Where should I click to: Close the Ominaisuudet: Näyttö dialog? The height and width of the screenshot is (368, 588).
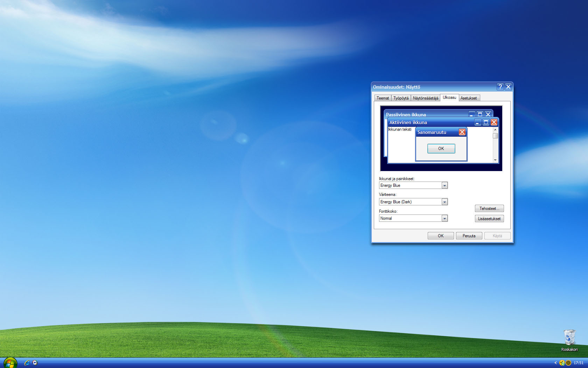pos(508,87)
